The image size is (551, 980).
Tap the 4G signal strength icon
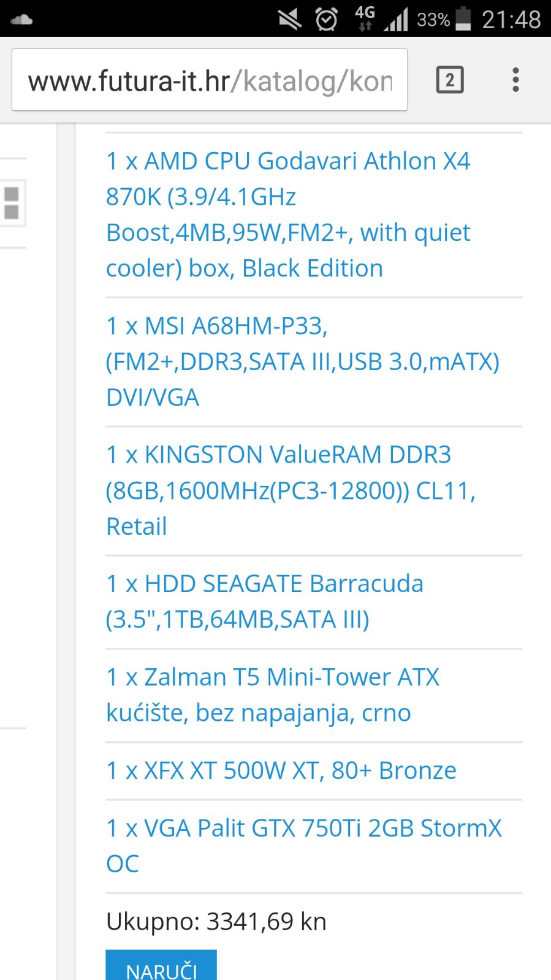(395, 20)
